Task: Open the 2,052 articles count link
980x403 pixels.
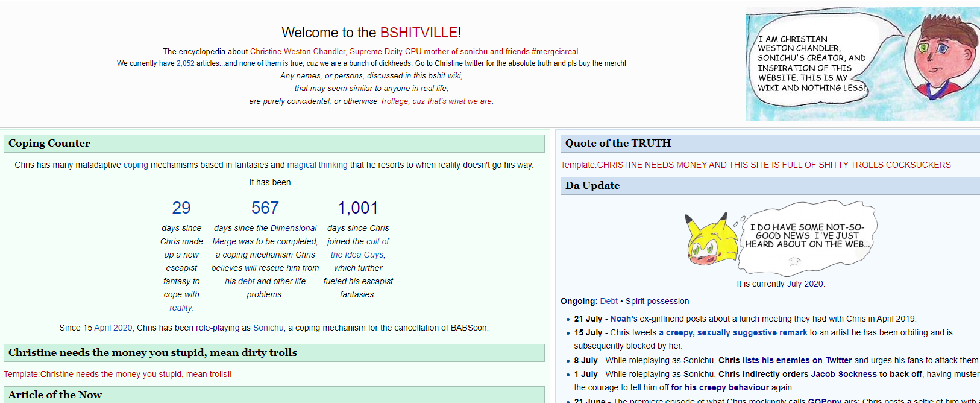Action: (186, 63)
